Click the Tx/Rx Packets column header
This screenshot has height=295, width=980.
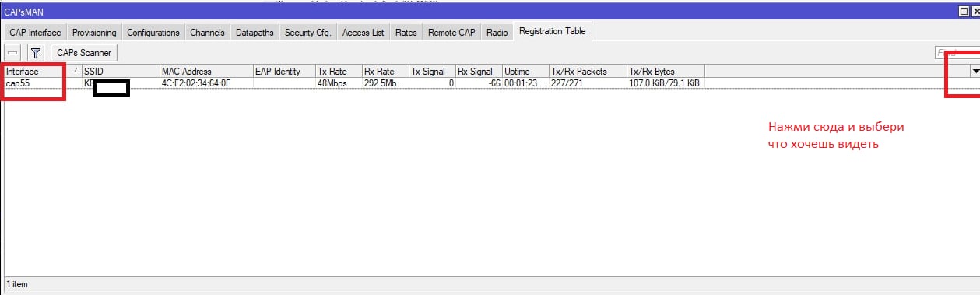pos(587,72)
